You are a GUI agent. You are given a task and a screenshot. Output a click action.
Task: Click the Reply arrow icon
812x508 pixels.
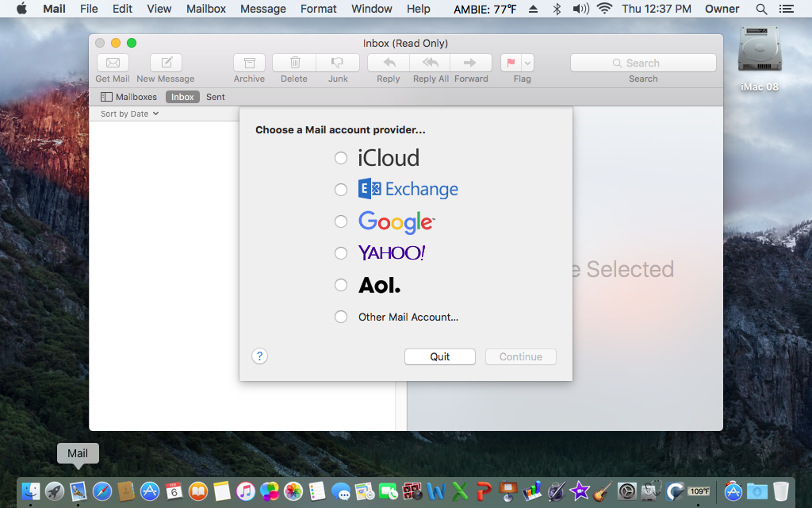[389, 63]
